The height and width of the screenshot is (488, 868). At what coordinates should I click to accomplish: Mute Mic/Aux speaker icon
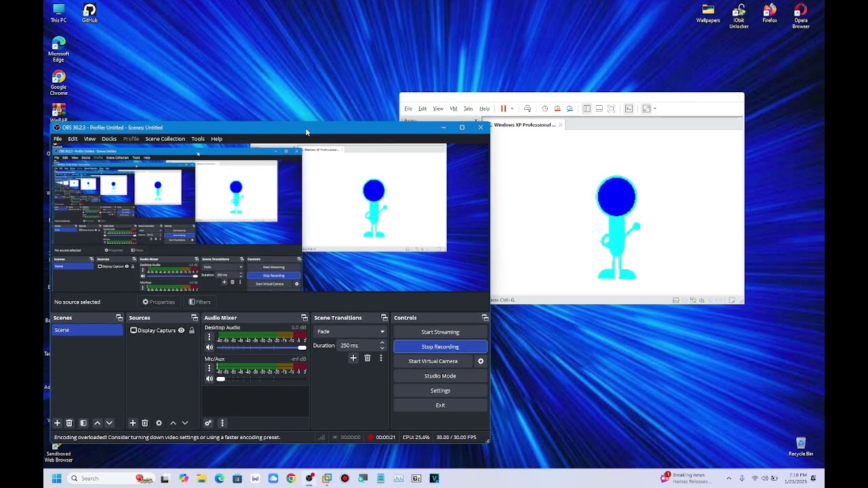click(x=209, y=379)
